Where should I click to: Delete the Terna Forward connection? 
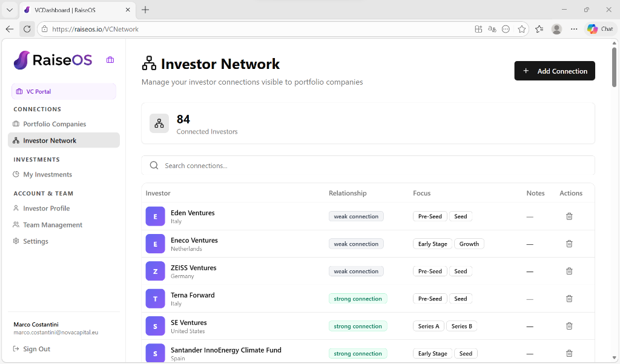[x=569, y=299]
